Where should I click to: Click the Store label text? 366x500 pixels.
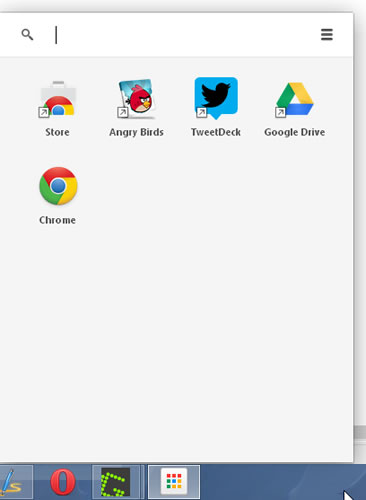tap(57, 132)
